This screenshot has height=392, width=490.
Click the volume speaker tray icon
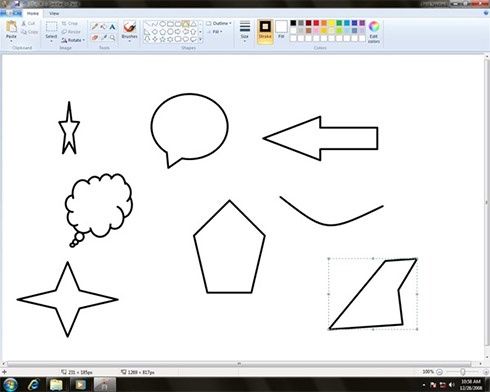pos(452,385)
